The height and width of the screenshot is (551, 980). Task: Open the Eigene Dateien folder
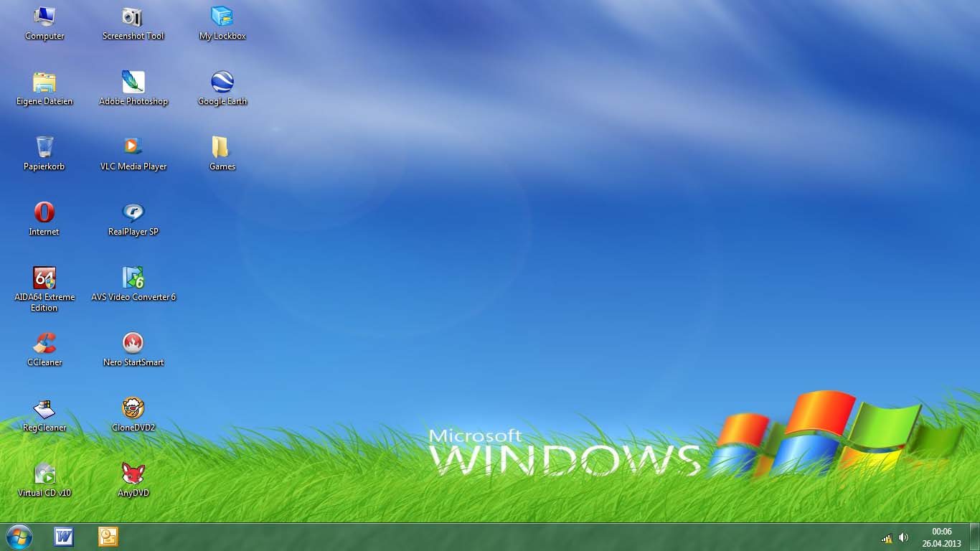44,82
